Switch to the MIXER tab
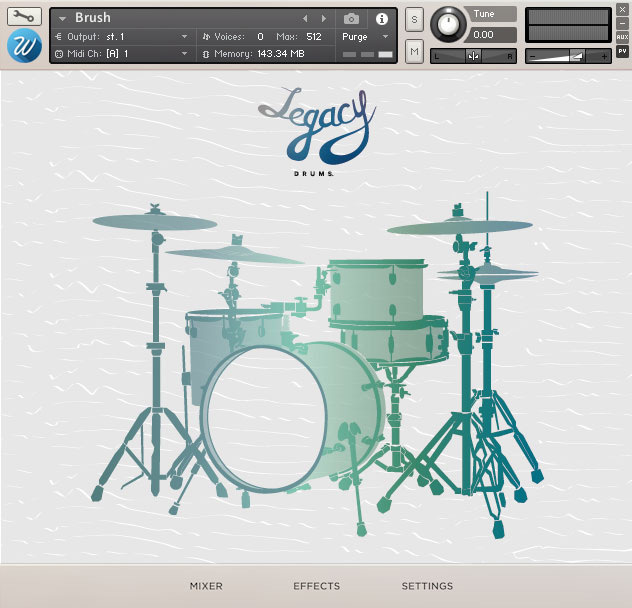The height and width of the screenshot is (608, 632). (206, 586)
